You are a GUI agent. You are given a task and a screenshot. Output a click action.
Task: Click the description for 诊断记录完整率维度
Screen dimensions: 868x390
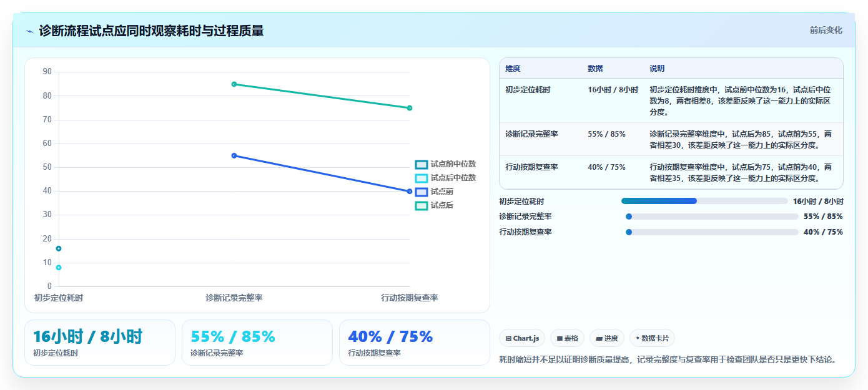(x=741, y=140)
